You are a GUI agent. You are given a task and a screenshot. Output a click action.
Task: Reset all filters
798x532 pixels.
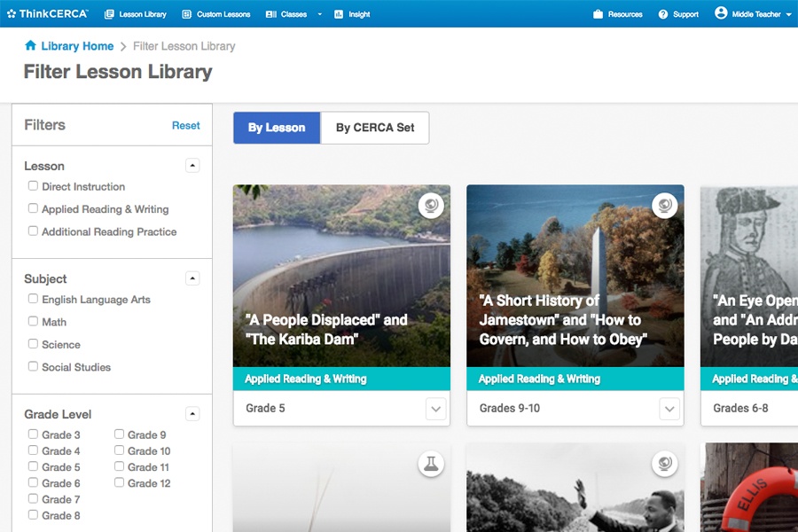point(185,126)
